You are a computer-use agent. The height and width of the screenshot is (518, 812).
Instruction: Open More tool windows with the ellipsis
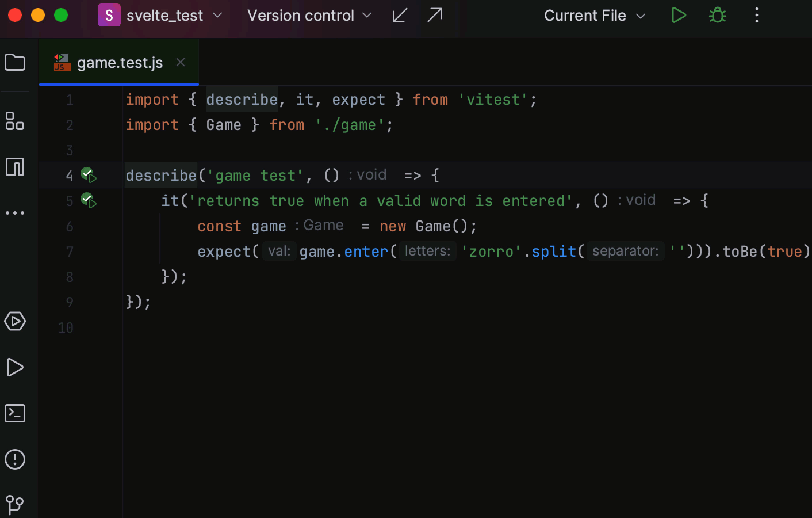pos(15,212)
